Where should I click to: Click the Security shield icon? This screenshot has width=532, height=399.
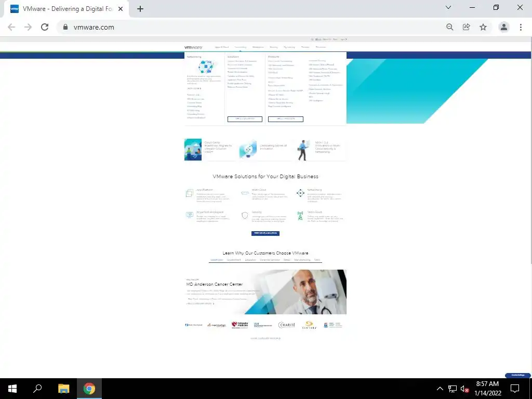pos(245,215)
